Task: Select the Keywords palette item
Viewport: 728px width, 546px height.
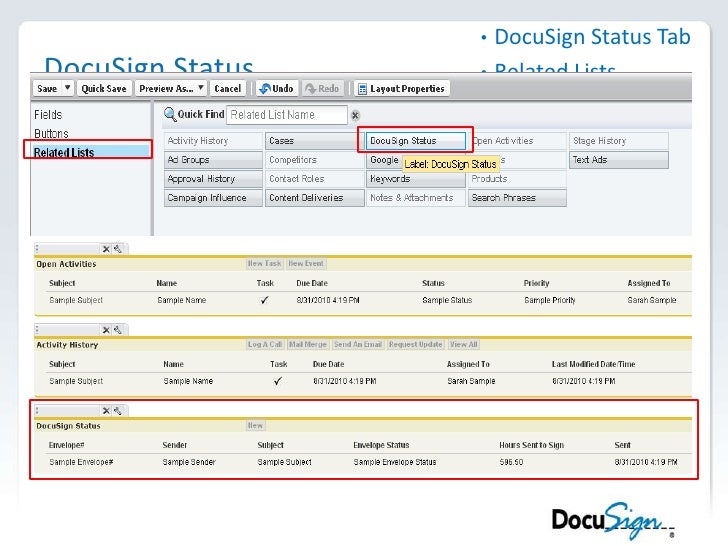Action: click(x=416, y=179)
